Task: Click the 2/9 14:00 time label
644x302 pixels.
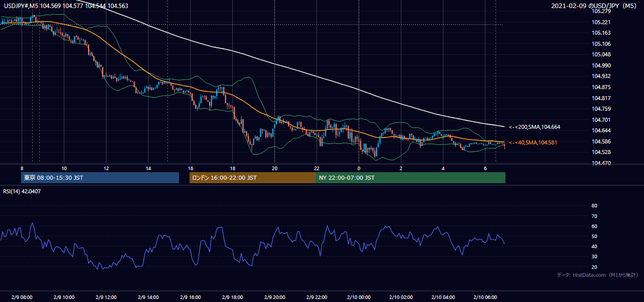Action: click(x=148, y=297)
